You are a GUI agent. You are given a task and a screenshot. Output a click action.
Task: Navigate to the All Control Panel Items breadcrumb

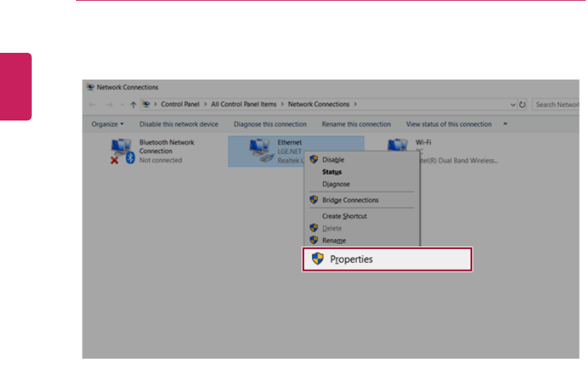click(x=243, y=104)
